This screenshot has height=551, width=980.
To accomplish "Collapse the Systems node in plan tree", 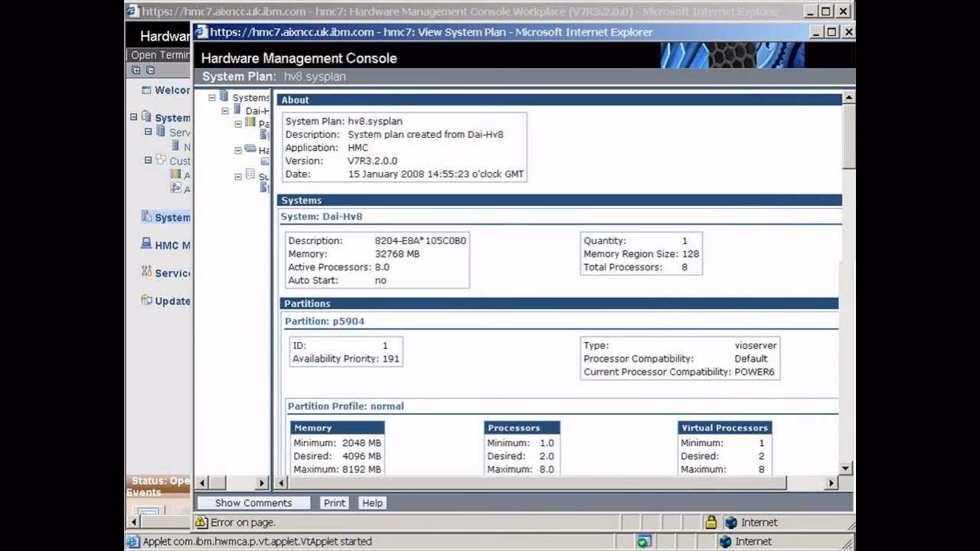I will coord(211,97).
